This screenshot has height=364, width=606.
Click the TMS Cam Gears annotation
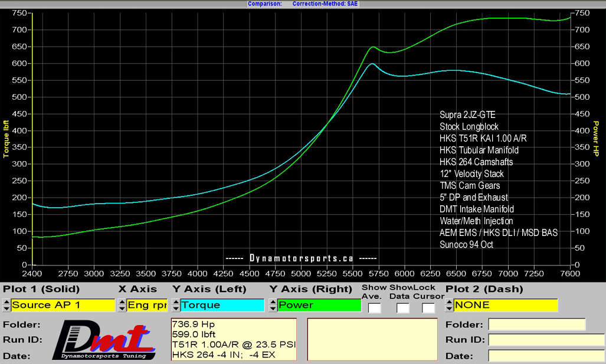pos(470,185)
